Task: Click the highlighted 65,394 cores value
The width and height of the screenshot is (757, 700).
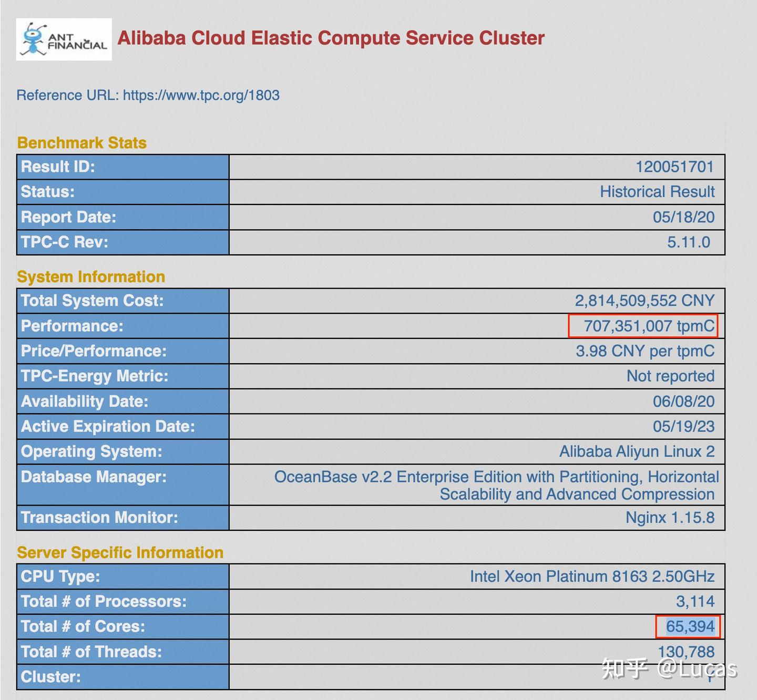Action: click(690, 626)
